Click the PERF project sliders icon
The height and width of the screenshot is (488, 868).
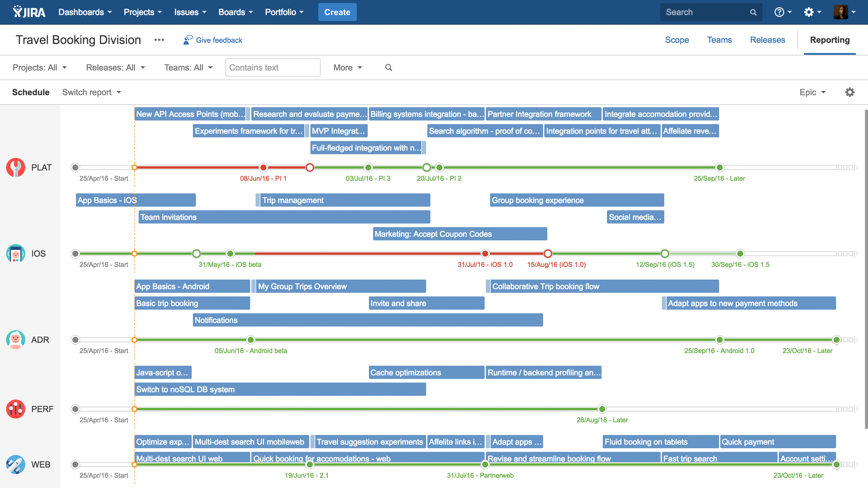[x=15, y=409]
